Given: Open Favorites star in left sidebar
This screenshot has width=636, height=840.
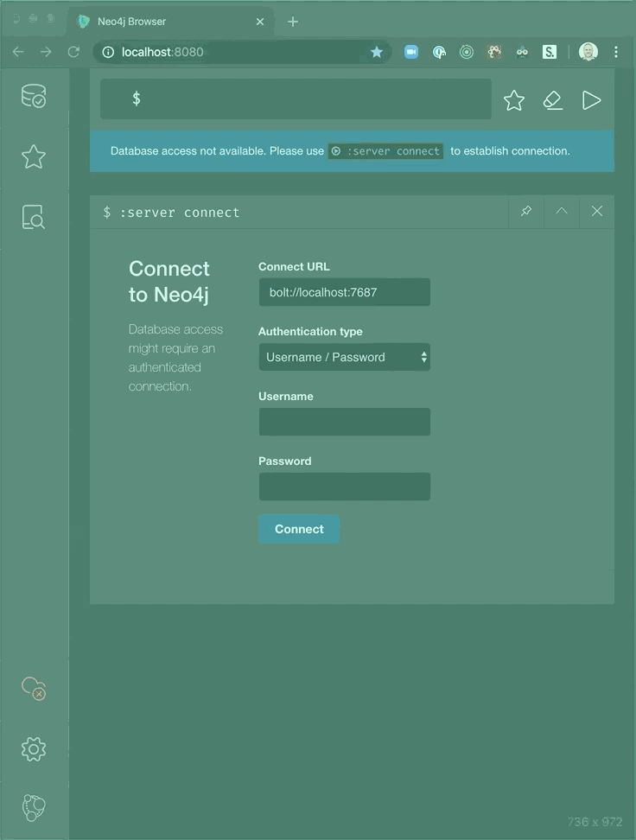Looking at the screenshot, I should pyautogui.click(x=34, y=156).
